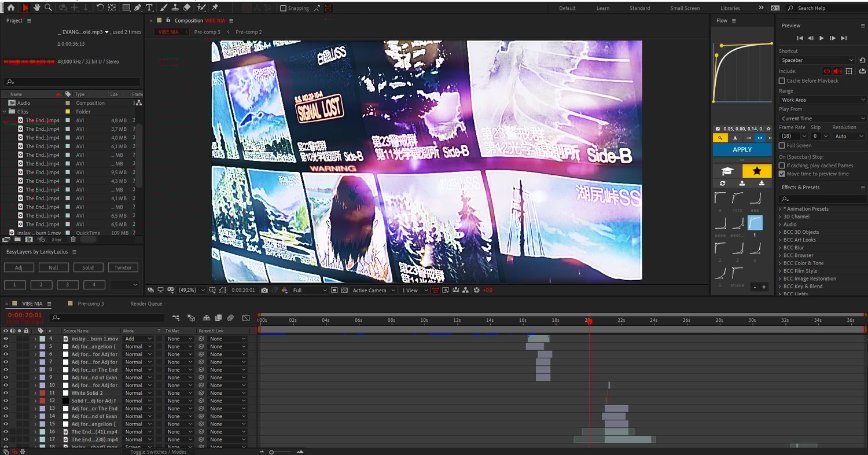Image resolution: width=868 pixels, height=455 pixels.
Task: Hide layer 11 White Solid 2
Action: pyautogui.click(x=6, y=393)
